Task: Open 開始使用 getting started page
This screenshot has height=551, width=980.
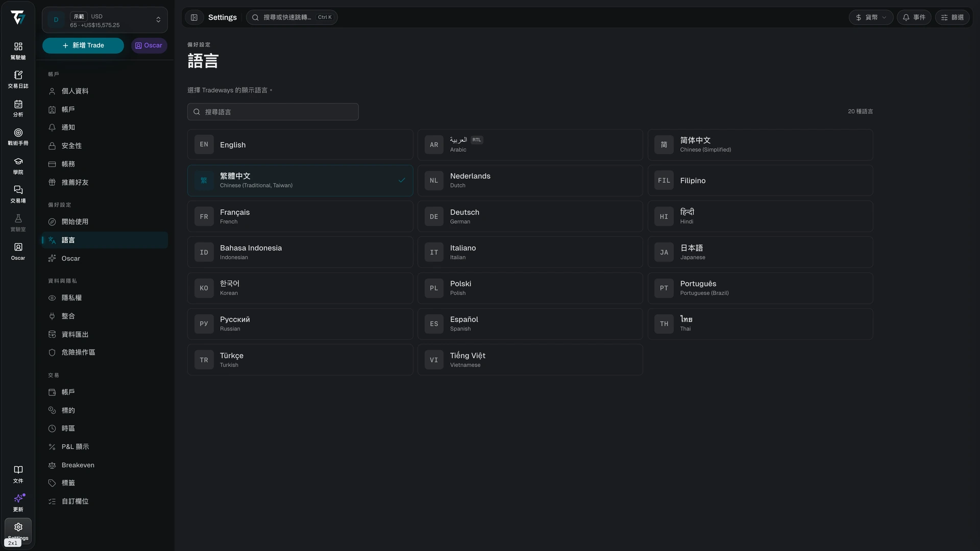Action: click(105, 222)
